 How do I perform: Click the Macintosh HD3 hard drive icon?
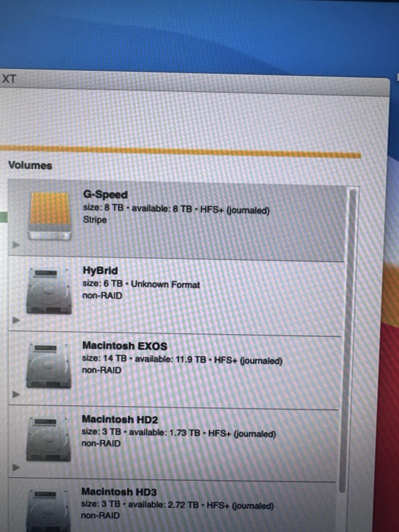click(48, 510)
